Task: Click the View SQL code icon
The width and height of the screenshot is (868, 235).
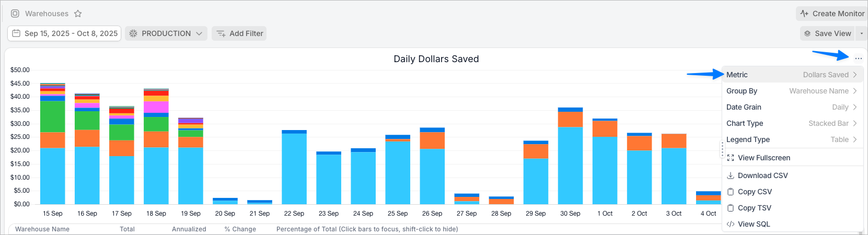Action: point(731,224)
